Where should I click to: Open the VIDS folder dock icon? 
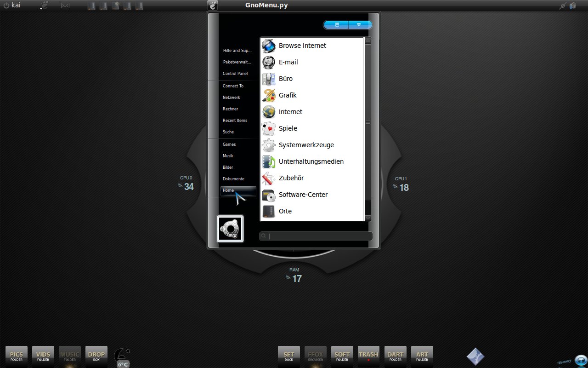[43, 356]
